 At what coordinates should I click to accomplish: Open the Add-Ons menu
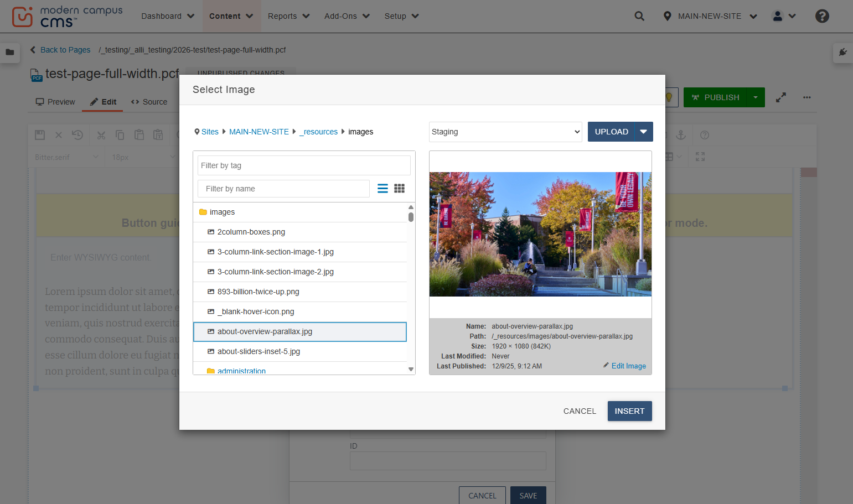[x=347, y=16]
